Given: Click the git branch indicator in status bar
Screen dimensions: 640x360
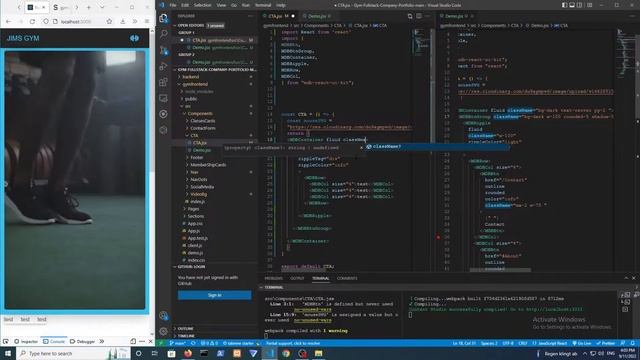Looking at the screenshot, I should point(177,343).
